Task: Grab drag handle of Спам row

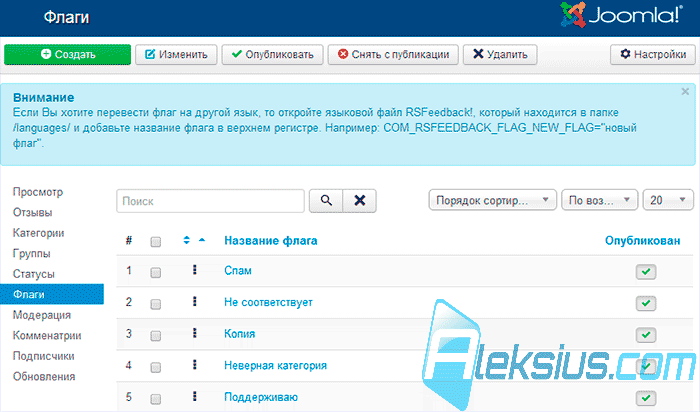Action: click(195, 270)
